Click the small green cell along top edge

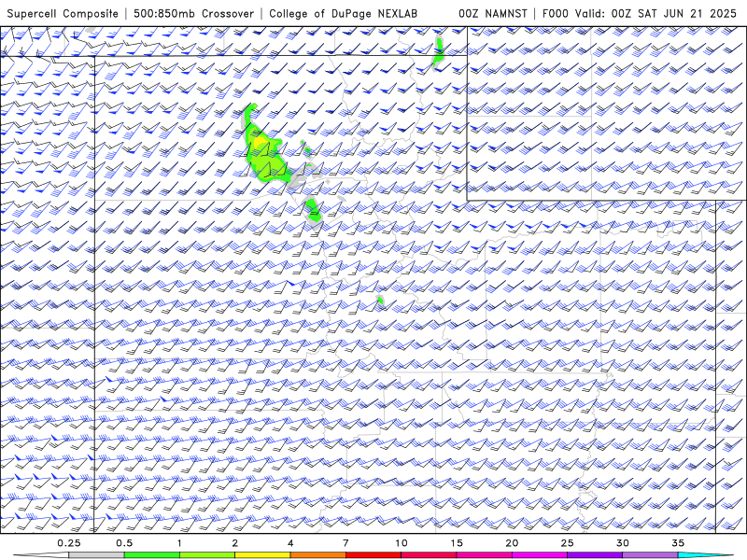tap(439, 51)
